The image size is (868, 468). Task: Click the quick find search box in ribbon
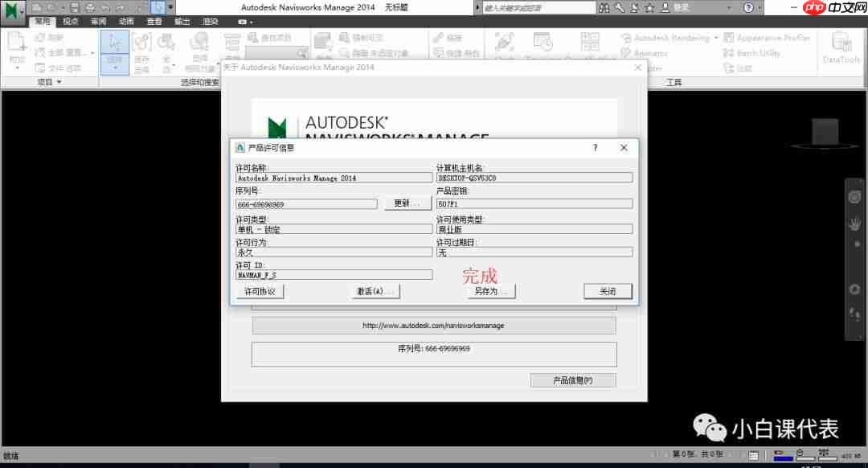(x=276, y=52)
